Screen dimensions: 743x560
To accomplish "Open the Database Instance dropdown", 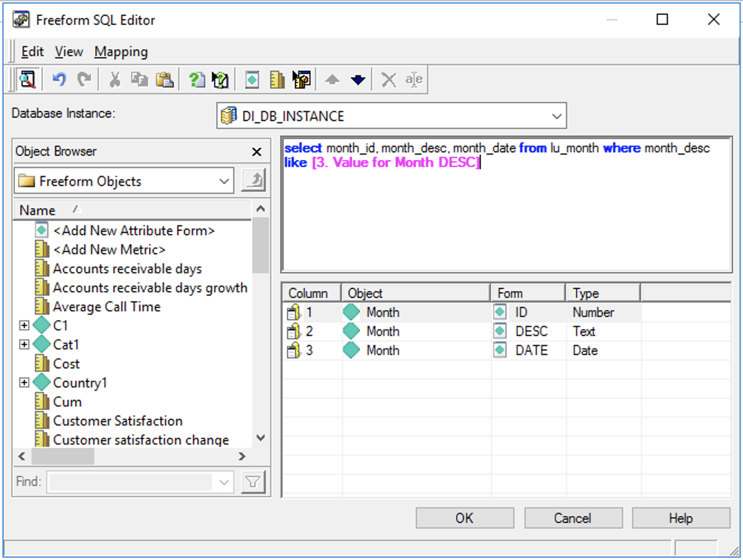I will 556,116.
